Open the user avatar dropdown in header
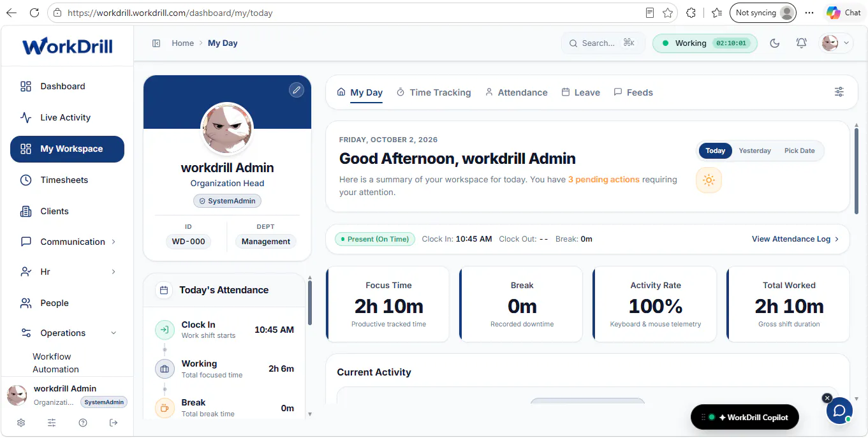The width and height of the screenshot is (868, 438). point(836,43)
